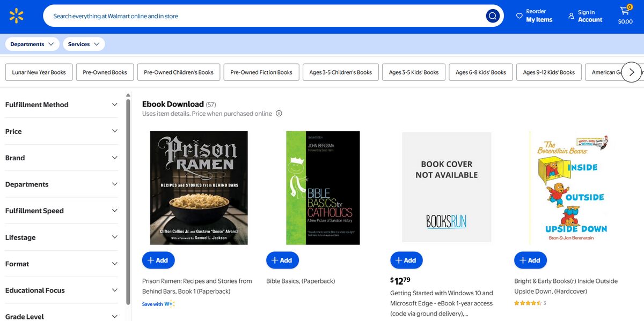
Task: Select Pre-Owned Fiction Books chip
Action: click(x=261, y=72)
